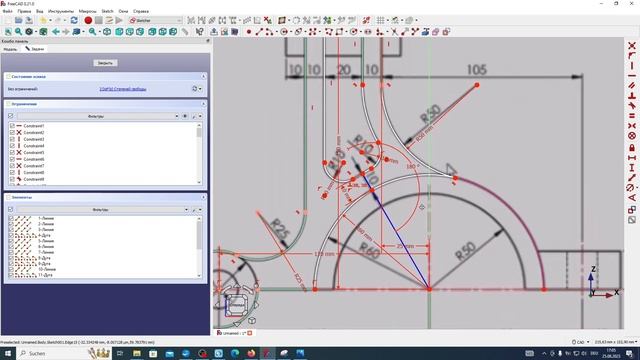Apply the horizontal constraint from right toolbar

[x=632, y=76]
